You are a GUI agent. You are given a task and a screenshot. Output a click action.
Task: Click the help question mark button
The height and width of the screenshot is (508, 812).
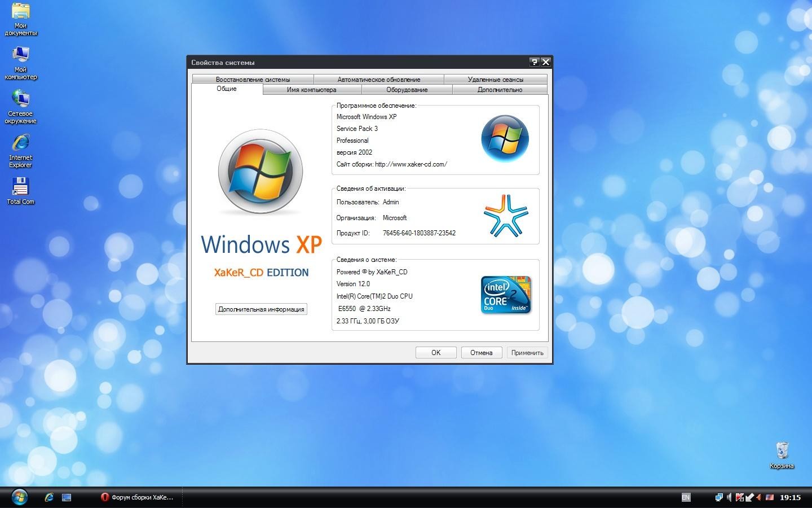[535, 62]
